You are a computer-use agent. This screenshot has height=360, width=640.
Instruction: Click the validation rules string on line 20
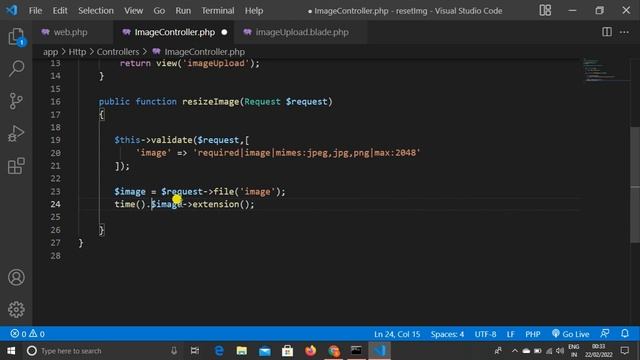307,153
